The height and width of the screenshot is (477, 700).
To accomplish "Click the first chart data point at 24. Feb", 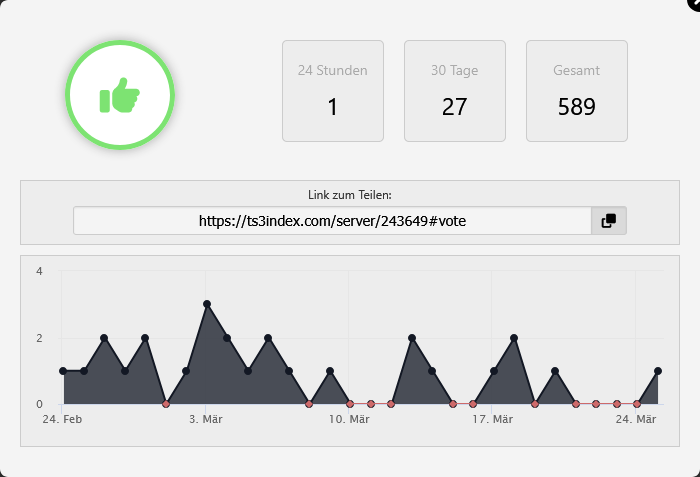I will pyautogui.click(x=63, y=371).
